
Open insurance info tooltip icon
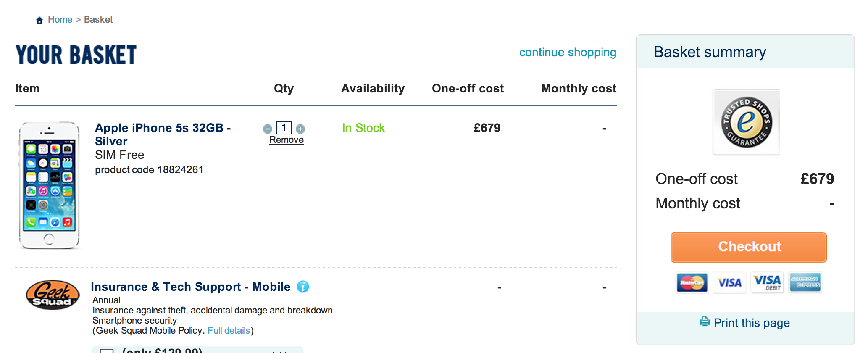[x=303, y=287]
